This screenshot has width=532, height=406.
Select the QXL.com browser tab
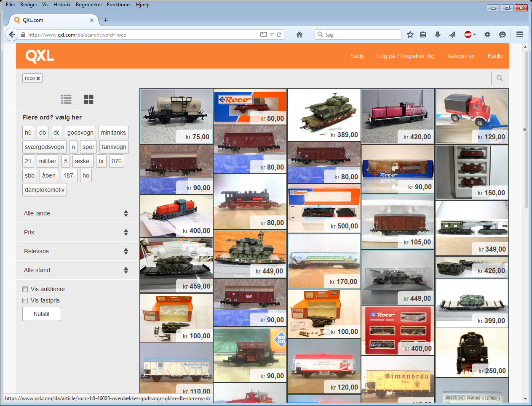(x=53, y=20)
